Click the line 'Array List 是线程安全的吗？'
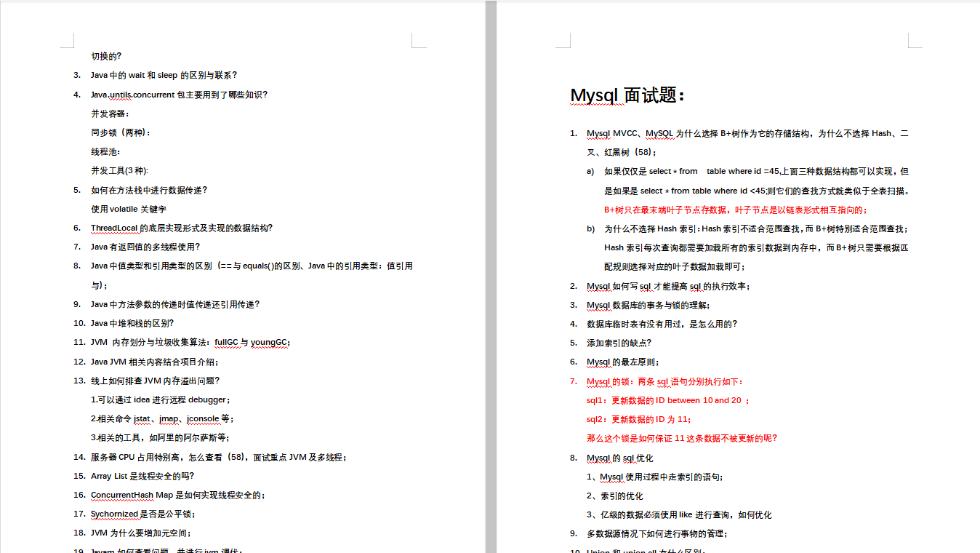This screenshot has width=980, height=553. 142,476
